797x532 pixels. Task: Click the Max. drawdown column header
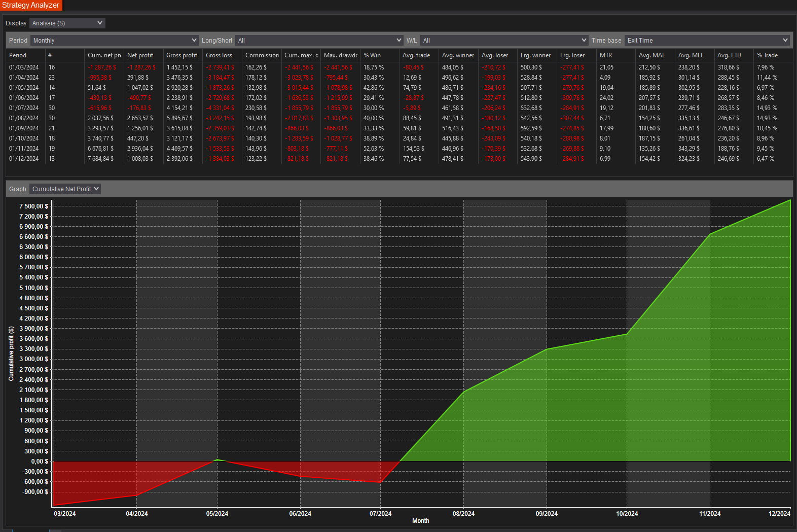pyautogui.click(x=340, y=55)
